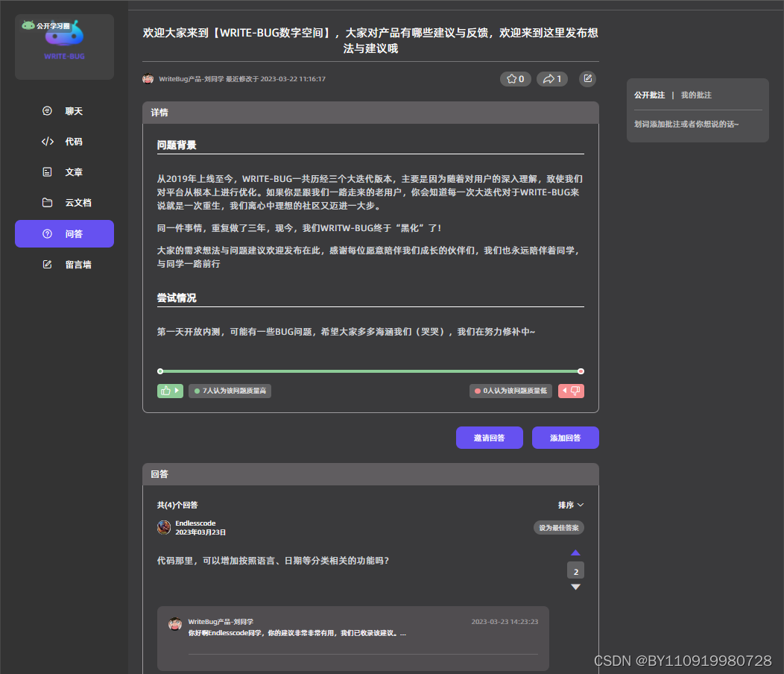Click the 回答 panel header
The height and width of the screenshot is (674, 784).
[370, 474]
